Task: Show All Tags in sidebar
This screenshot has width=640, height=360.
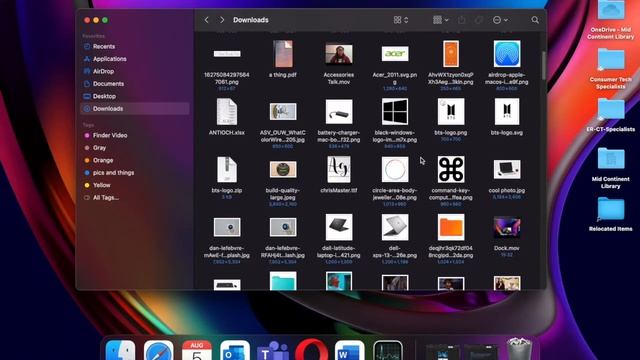Action: (135, 197)
